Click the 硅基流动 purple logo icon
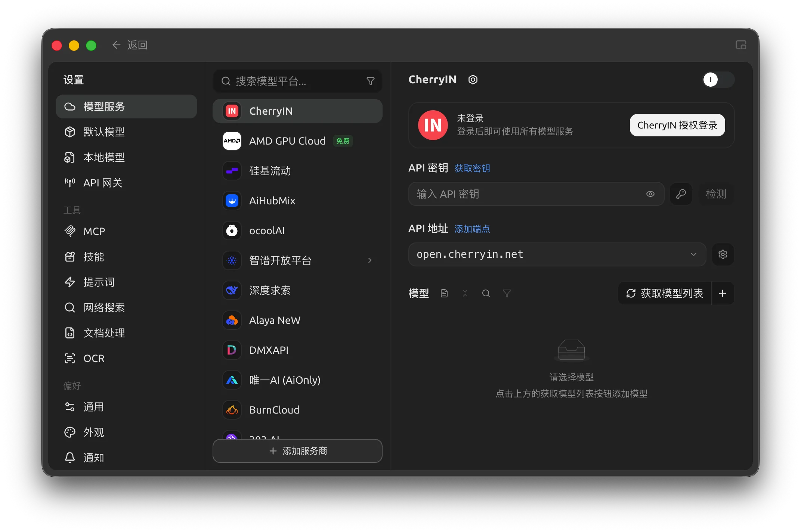The width and height of the screenshot is (801, 532). 232,171
